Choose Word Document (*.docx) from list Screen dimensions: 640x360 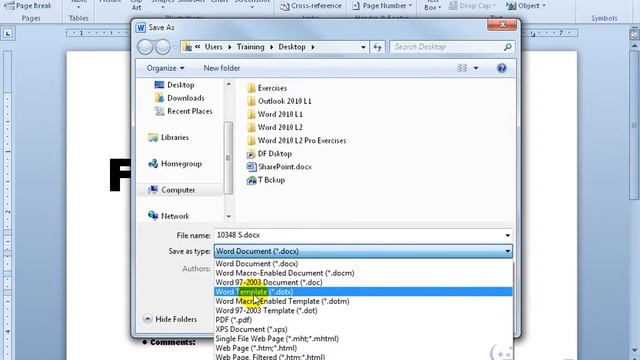coord(363,264)
